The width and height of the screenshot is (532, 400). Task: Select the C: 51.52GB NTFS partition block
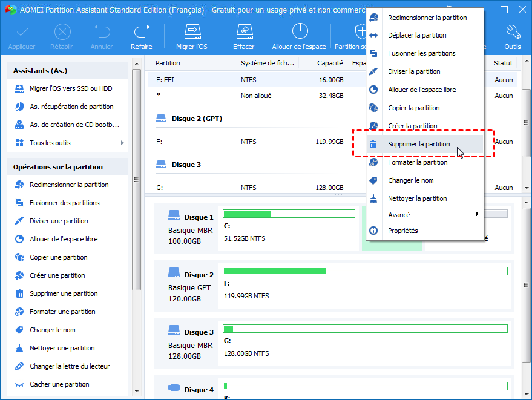(288, 228)
